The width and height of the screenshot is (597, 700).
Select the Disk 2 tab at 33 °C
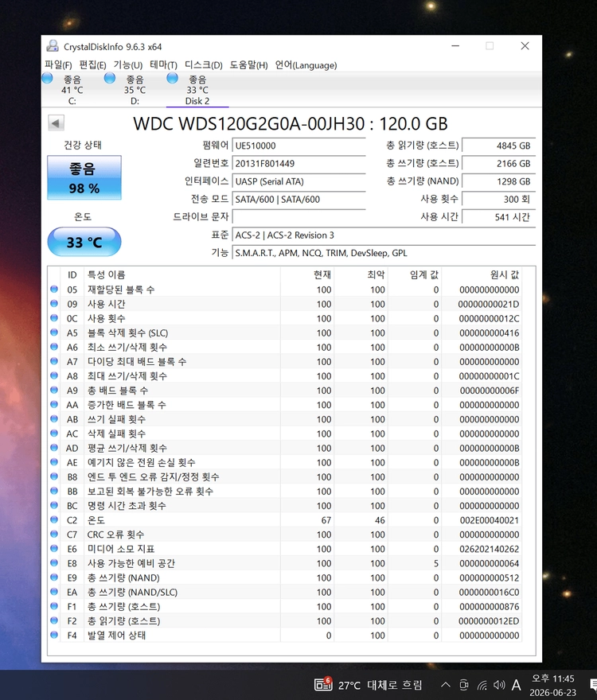pos(197,90)
